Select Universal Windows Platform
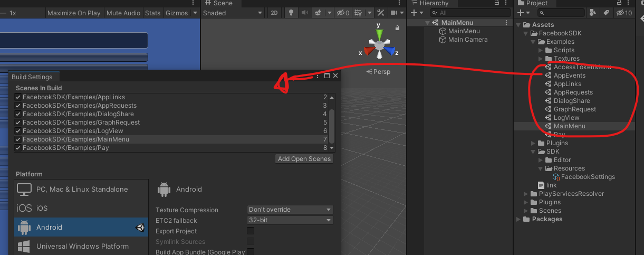This screenshot has height=255, width=644. [x=81, y=246]
